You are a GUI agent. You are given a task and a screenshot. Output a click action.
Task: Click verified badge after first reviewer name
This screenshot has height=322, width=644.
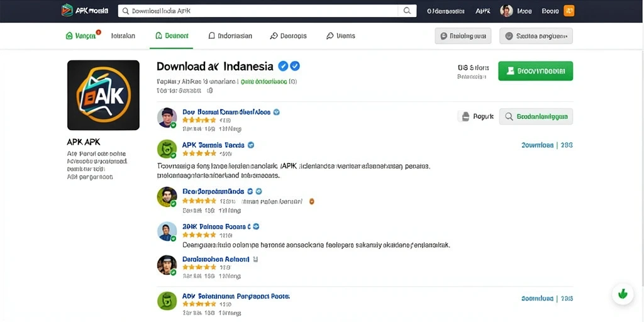(277, 112)
